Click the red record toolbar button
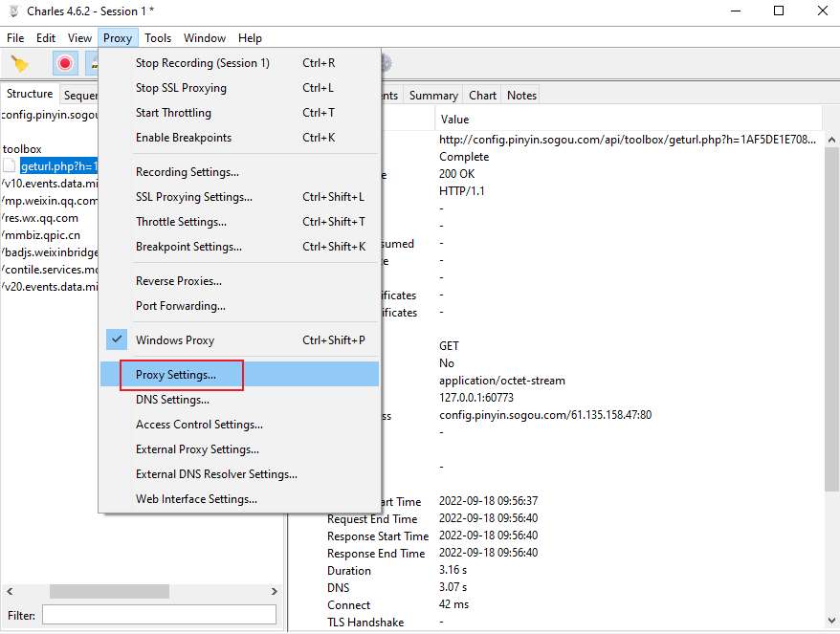Screen dimensions: 840x634 click(65, 64)
